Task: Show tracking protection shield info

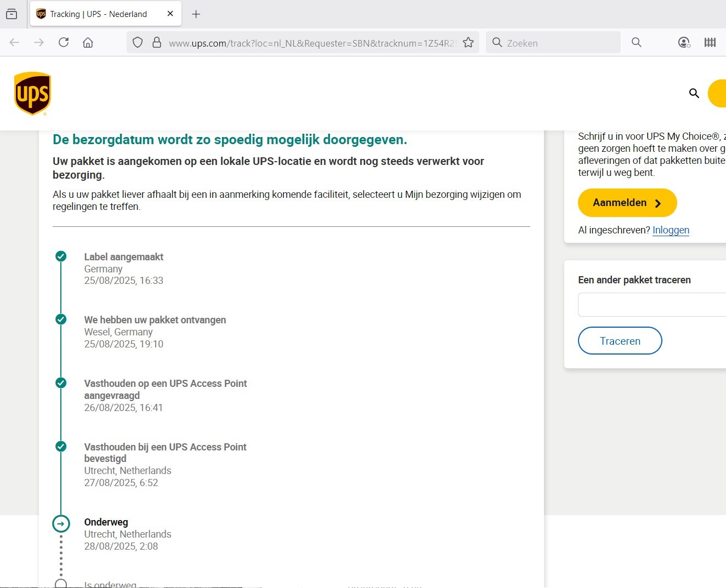Action: pos(138,42)
